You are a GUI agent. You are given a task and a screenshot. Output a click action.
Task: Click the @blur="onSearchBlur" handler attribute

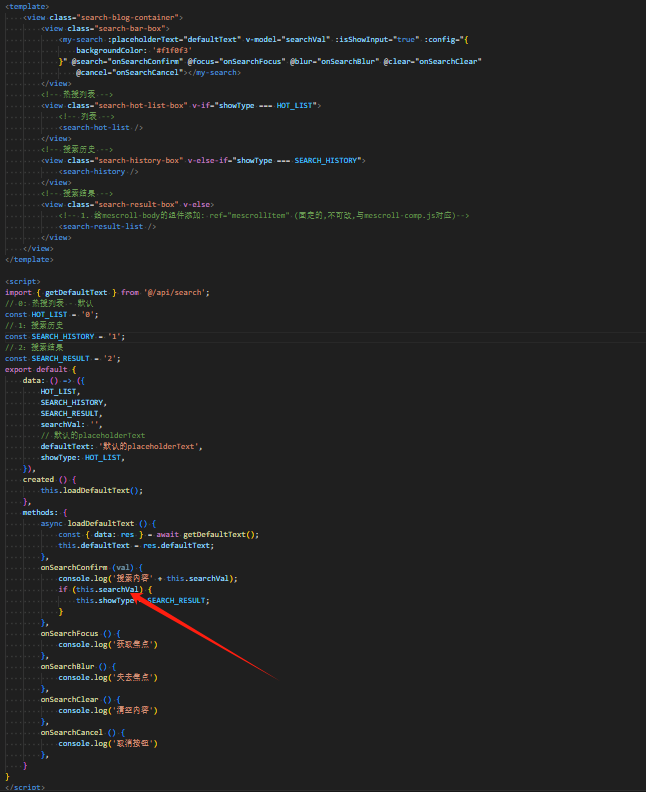click(334, 62)
